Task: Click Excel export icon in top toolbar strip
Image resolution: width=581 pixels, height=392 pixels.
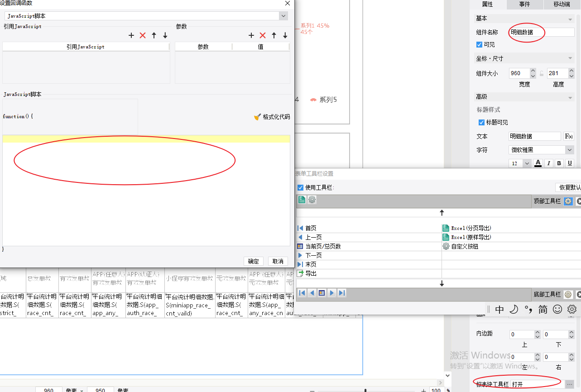Action: 302,200
